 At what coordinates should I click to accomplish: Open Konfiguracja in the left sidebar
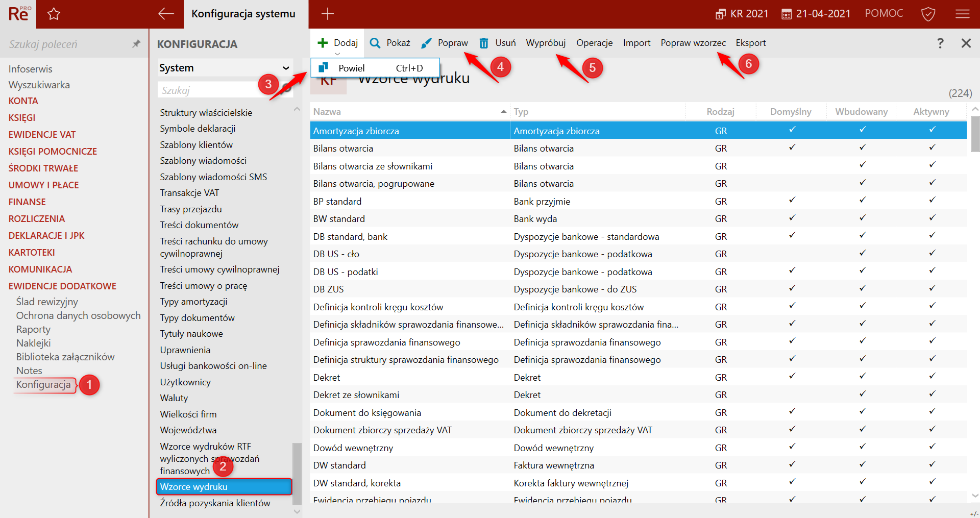click(43, 384)
